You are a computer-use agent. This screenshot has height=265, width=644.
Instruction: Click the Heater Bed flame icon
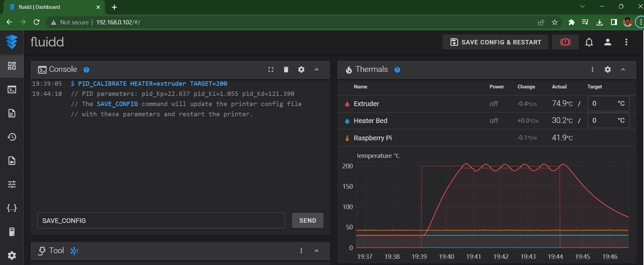[x=347, y=121]
